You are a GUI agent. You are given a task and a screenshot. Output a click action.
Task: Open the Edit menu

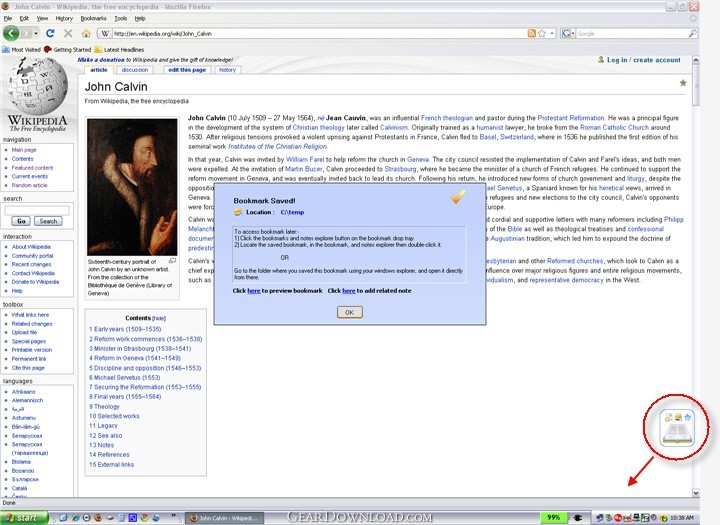[24, 18]
